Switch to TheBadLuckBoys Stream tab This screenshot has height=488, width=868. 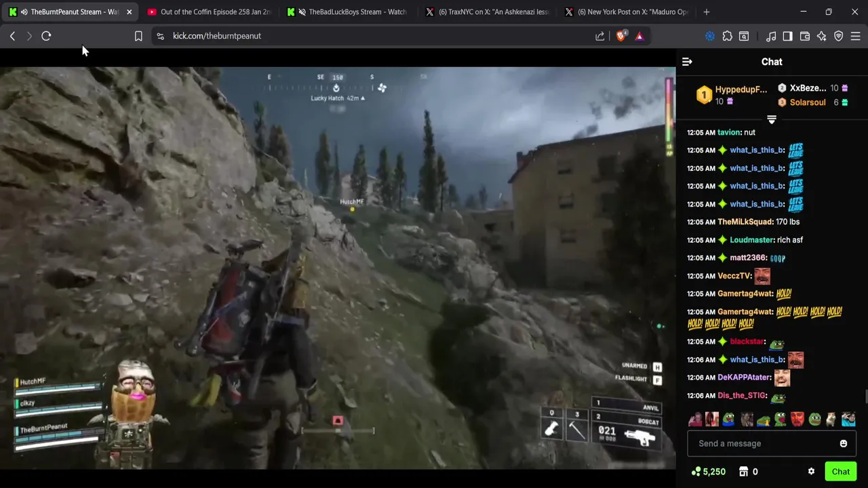pyautogui.click(x=349, y=12)
